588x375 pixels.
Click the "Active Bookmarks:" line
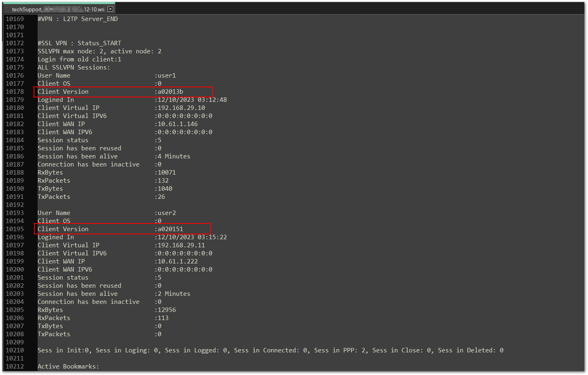tap(68, 367)
